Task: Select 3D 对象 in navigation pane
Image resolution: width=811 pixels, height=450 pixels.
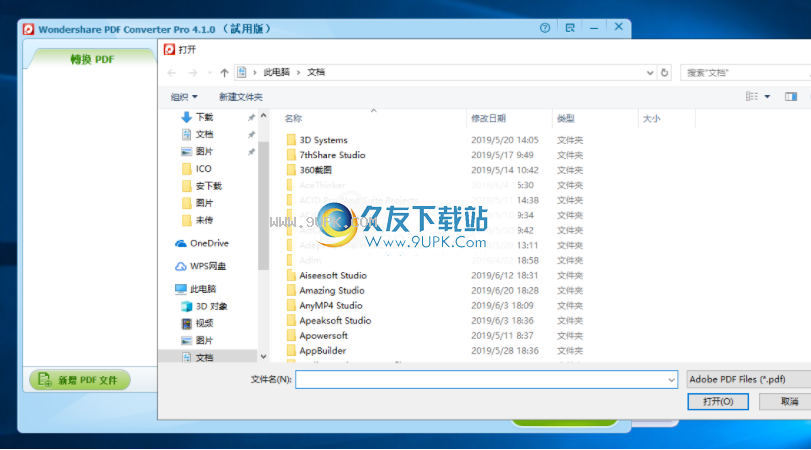Action: 211,306
